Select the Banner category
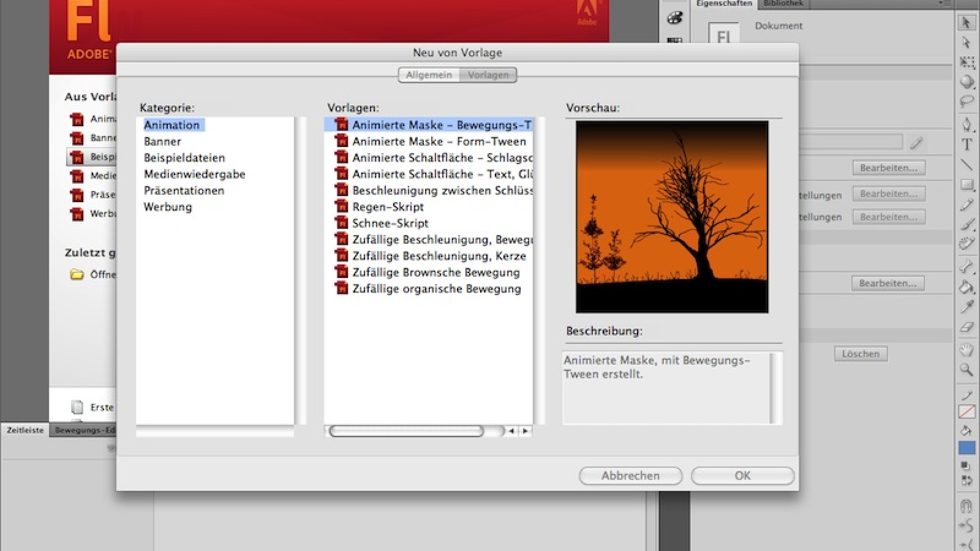 point(162,141)
